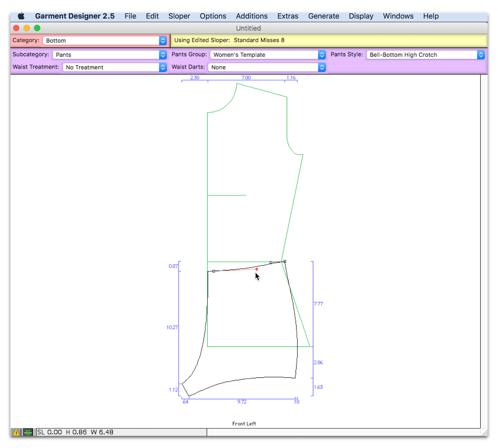Click the Apple menu icon
Screen dimensions: 498x448
click(x=21, y=16)
